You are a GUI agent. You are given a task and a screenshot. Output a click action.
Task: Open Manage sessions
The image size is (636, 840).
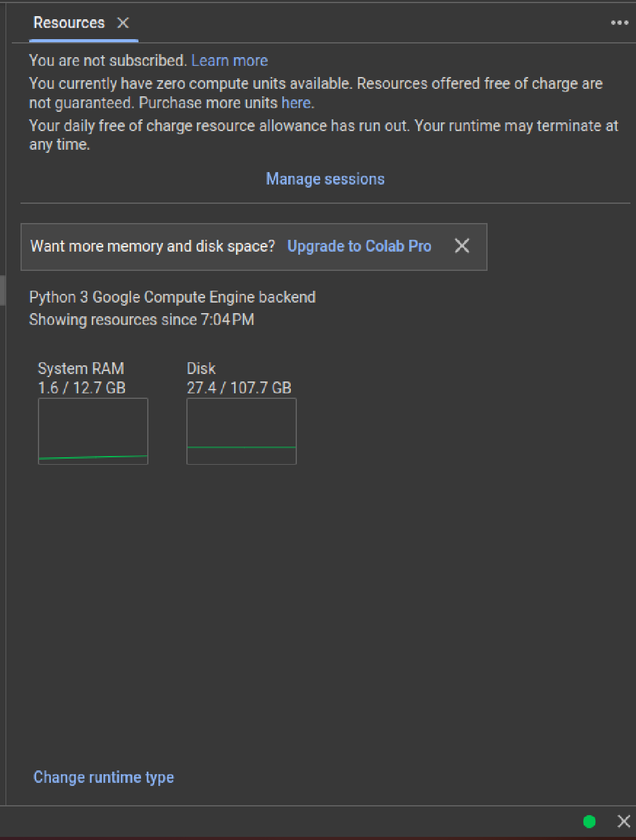click(x=325, y=179)
